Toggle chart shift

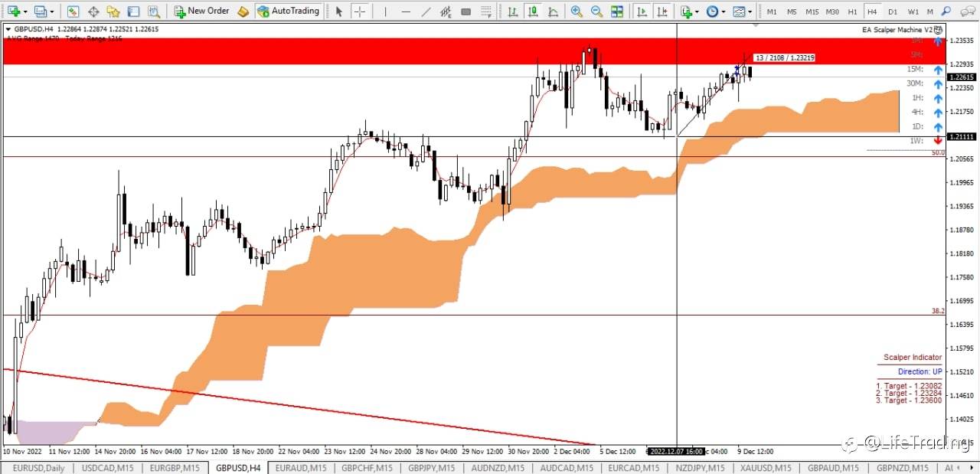(663, 11)
